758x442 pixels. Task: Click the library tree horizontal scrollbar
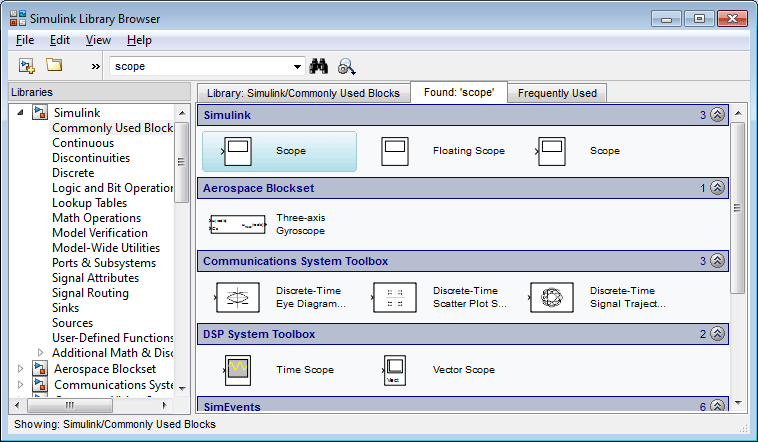coord(70,405)
